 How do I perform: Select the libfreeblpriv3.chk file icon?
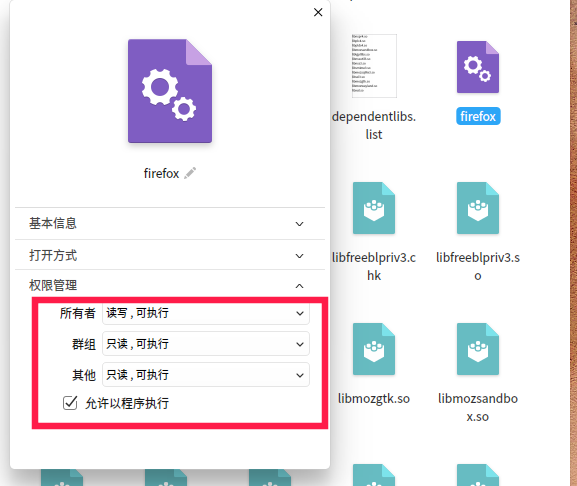point(374,208)
